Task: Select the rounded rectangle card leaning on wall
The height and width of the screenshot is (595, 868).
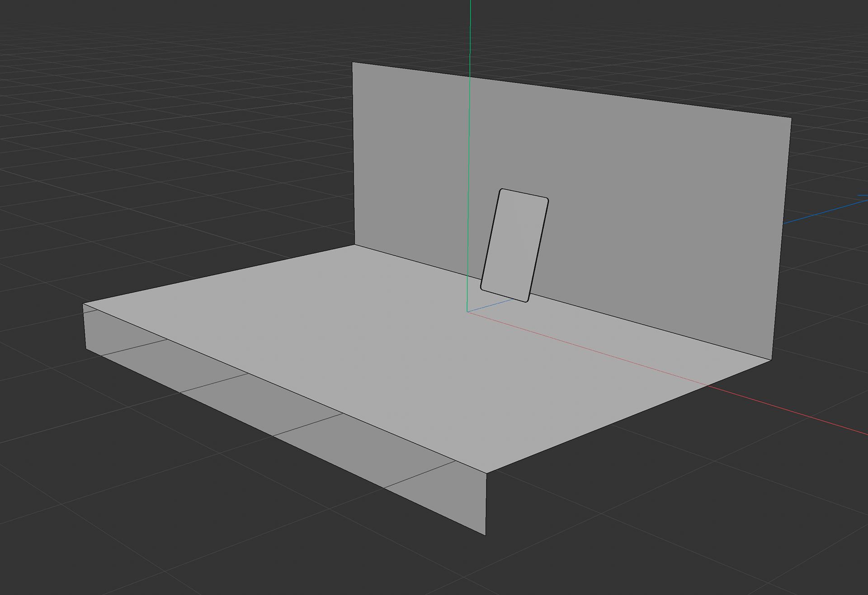Action: pyautogui.click(x=514, y=245)
